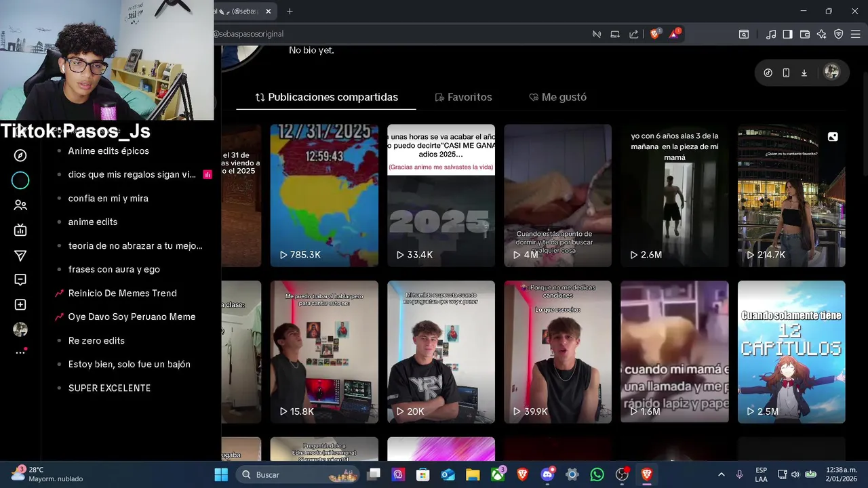Click suggestion Estoy bien, solo fue un bajón
This screenshot has width=868, height=488.
[129, 364]
